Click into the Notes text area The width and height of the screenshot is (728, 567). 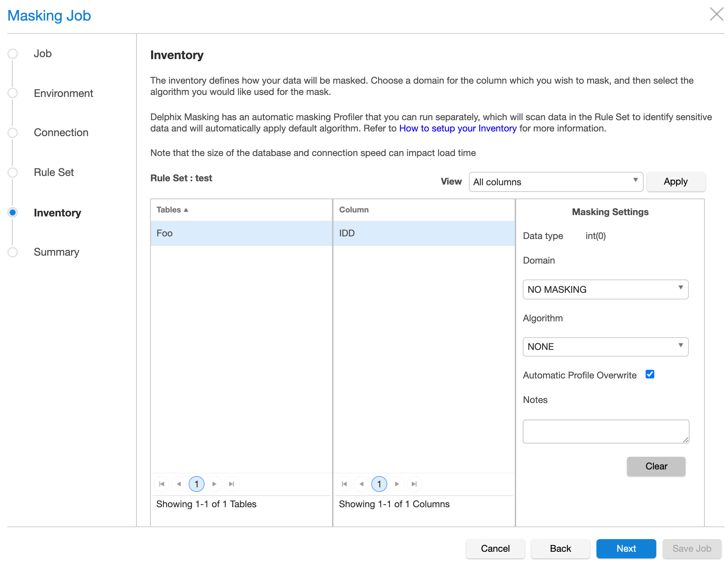tap(605, 432)
